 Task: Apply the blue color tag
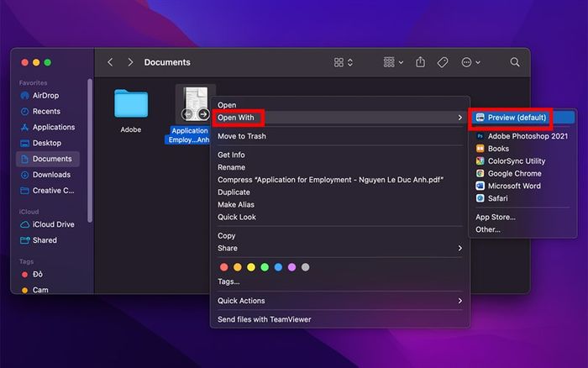(x=278, y=267)
